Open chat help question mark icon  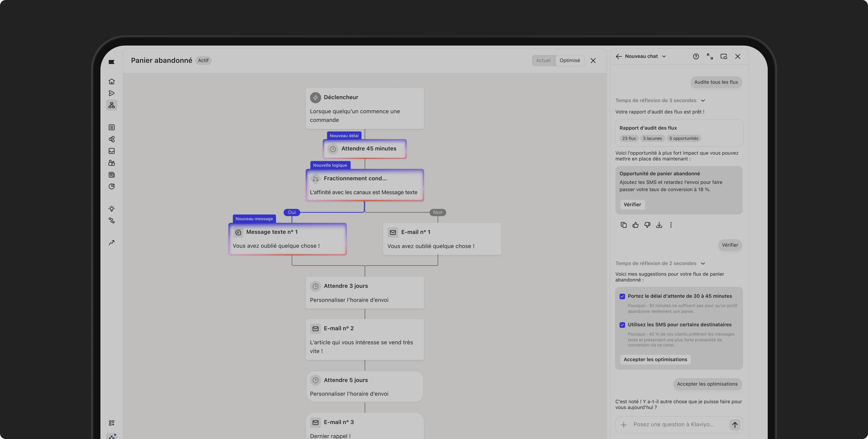[696, 57]
